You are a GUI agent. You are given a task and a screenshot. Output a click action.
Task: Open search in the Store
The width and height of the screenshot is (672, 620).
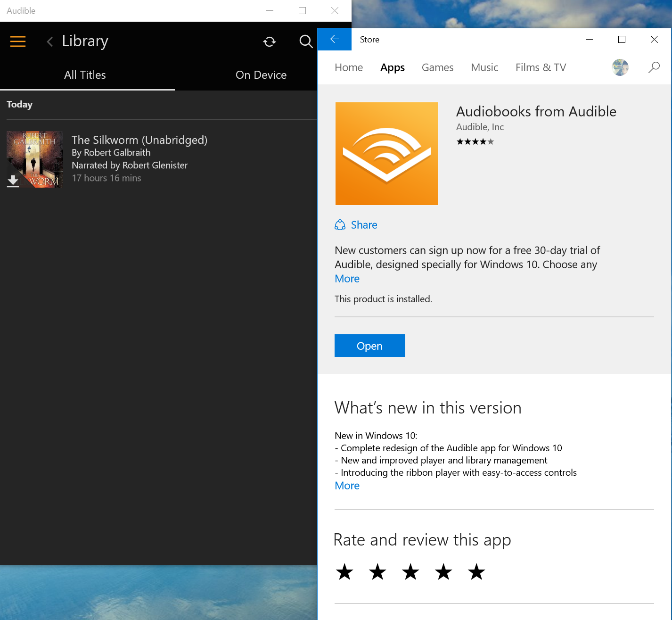click(654, 67)
